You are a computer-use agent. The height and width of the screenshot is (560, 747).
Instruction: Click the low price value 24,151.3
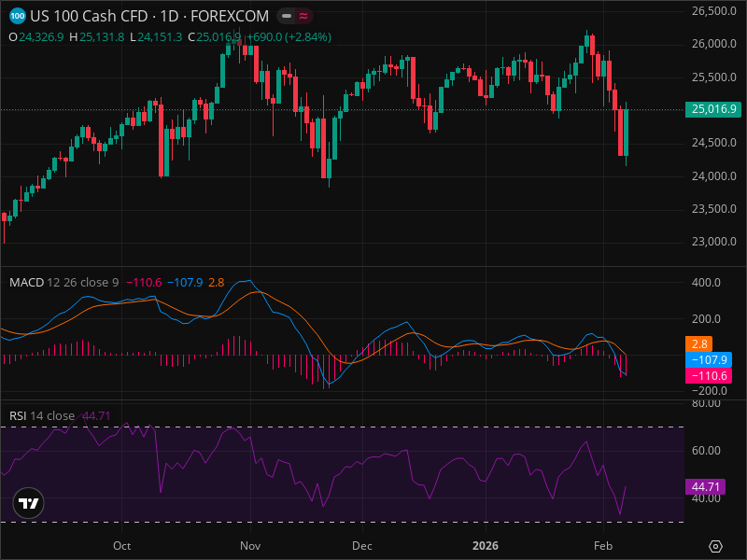[x=160, y=37]
